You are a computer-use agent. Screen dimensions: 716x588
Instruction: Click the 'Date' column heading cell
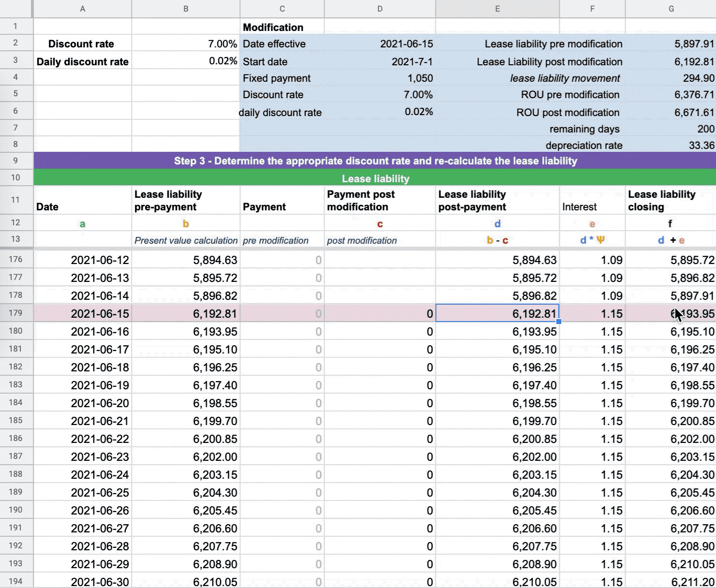pos(83,200)
